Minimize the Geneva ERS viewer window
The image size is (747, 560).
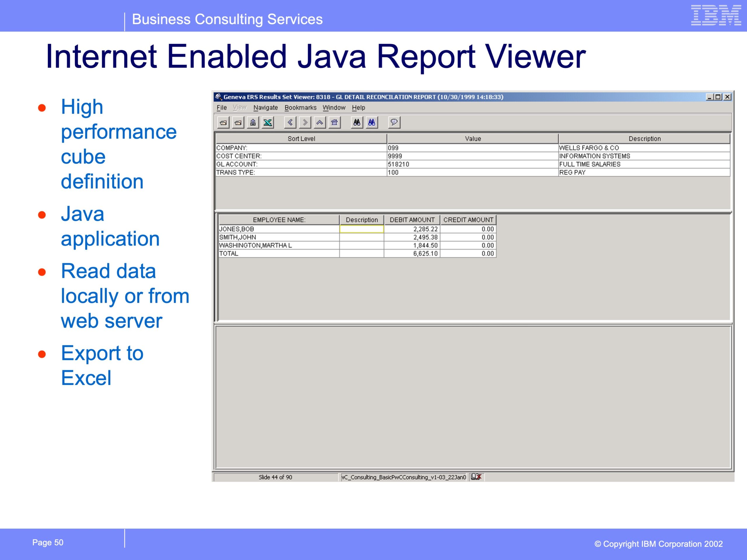(710, 97)
